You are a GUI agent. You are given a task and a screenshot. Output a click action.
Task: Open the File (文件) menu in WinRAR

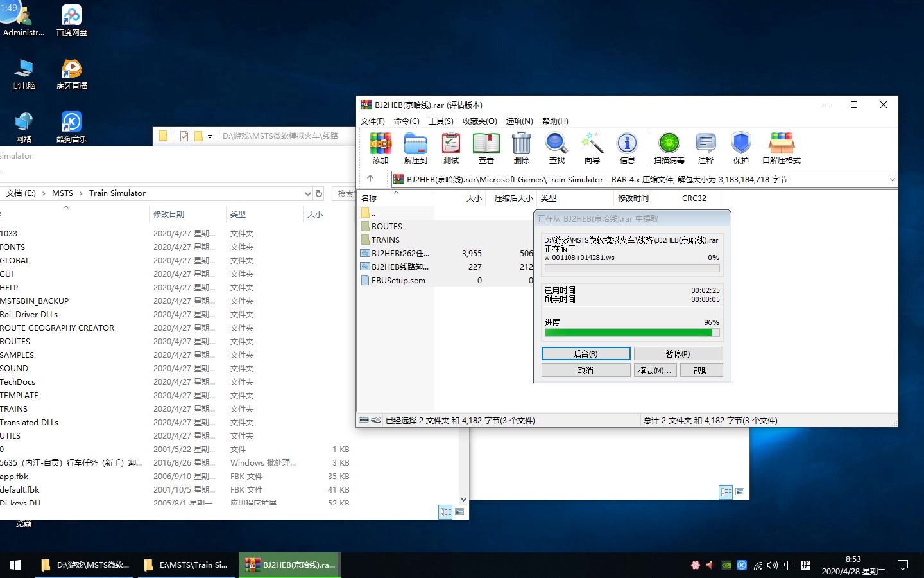tap(373, 121)
